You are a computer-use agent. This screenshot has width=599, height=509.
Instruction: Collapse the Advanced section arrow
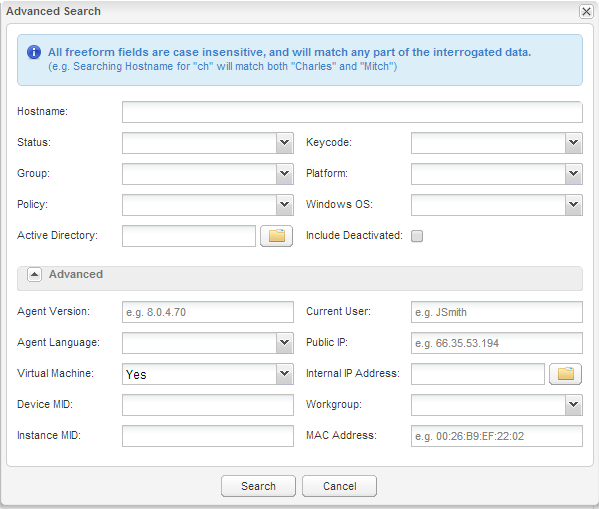coord(34,274)
